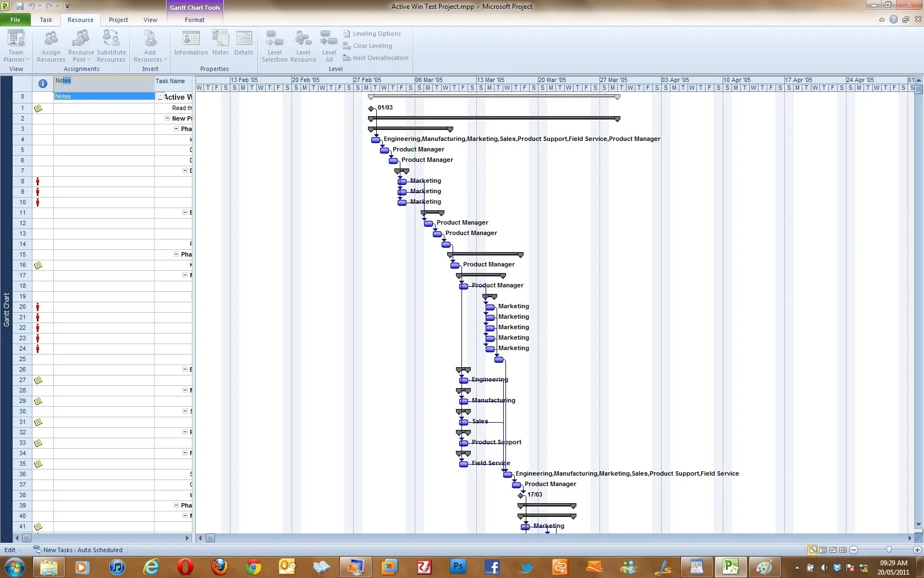Click the note indicator in row 27

38,380
